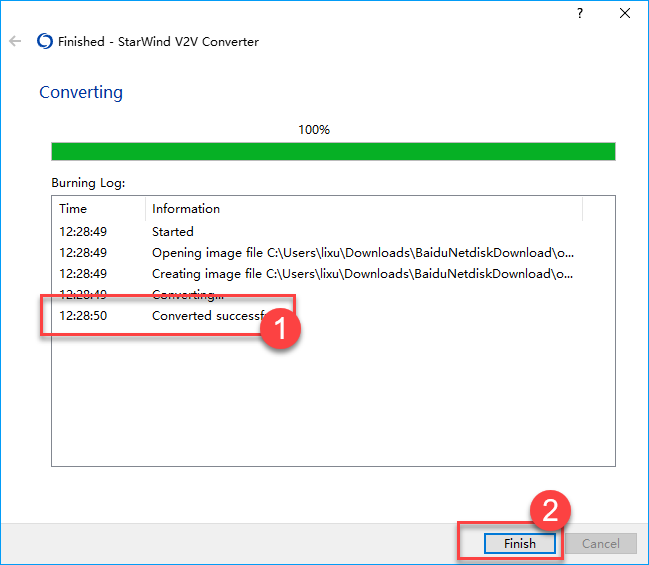Click the disabled Cancel button
The width and height of the screenshot is (649, 565).
click(x=601, y=543)
